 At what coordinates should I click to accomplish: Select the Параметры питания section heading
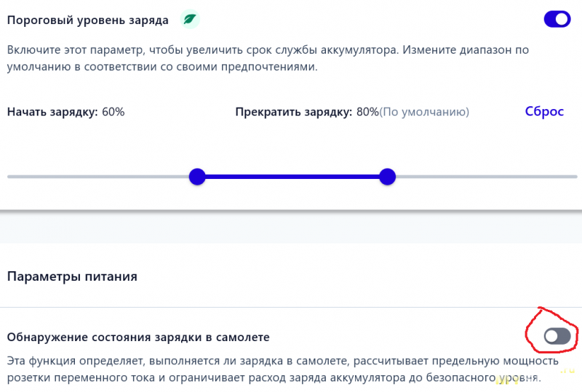[x=72, y=276]
